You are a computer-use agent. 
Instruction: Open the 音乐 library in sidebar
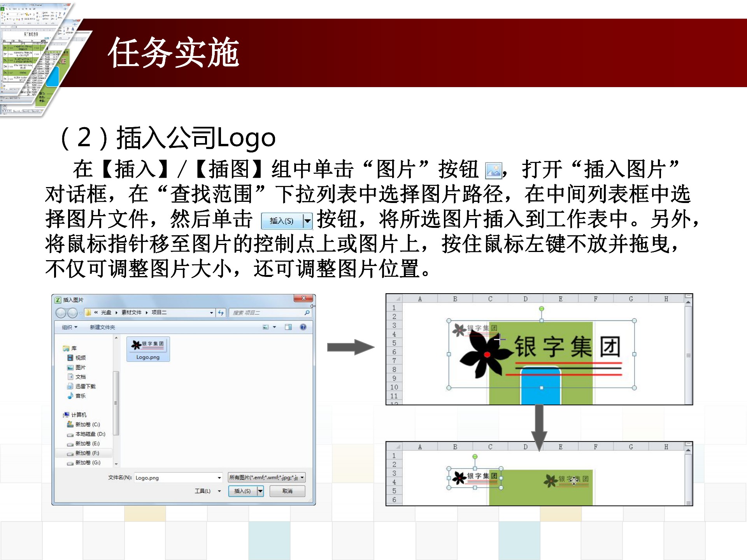click(80, 396)
